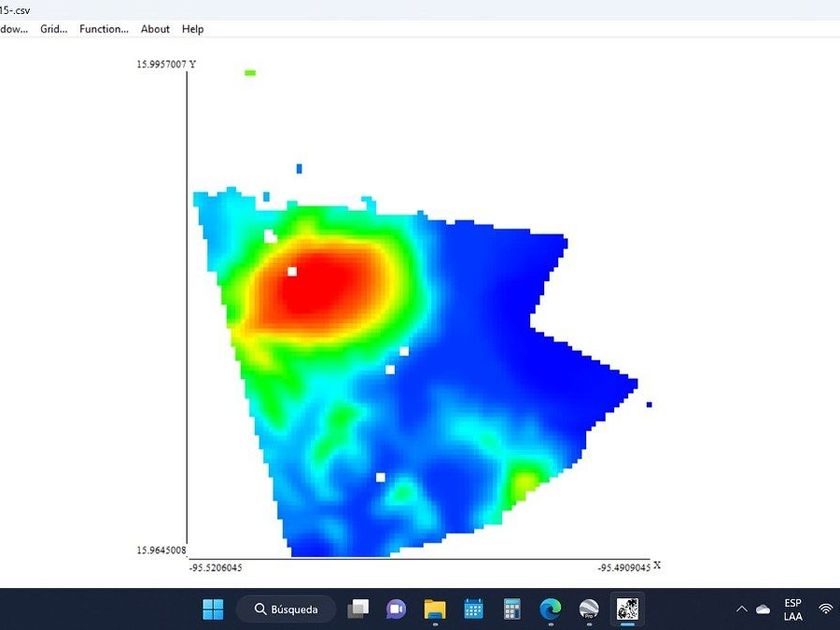
Task: Open the Búsqueda search box
Action: click(x=286, y=609)
